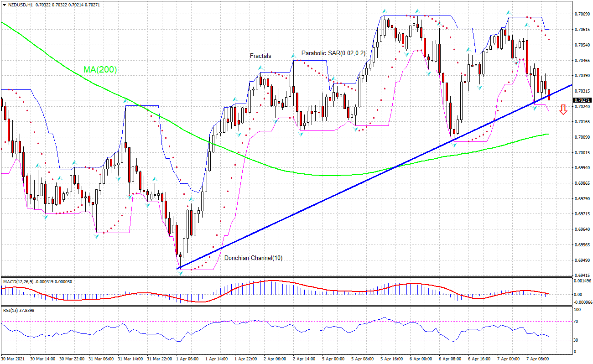The height and width of the screenshot is (364, 593).
Task: Select the red down arrow annotation
Action: click(x=564, y=109)
